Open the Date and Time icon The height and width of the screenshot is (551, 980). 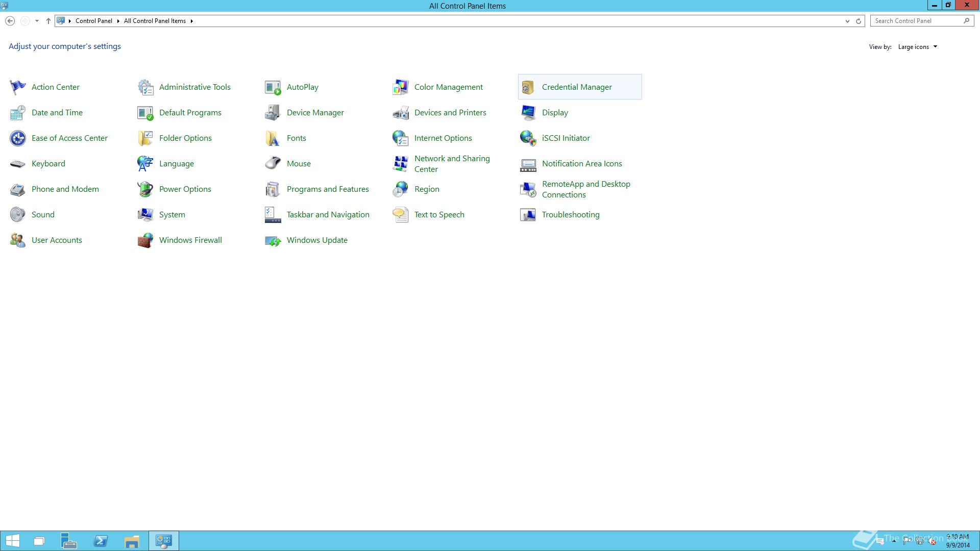17,113
